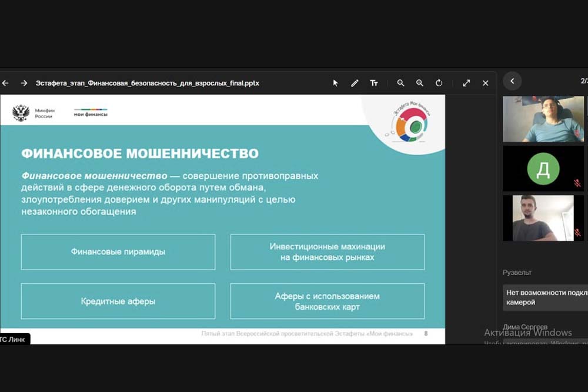Select the Д avatar participant tile
The width and height of the screenshot is (588, 392).
coord(543,169)
